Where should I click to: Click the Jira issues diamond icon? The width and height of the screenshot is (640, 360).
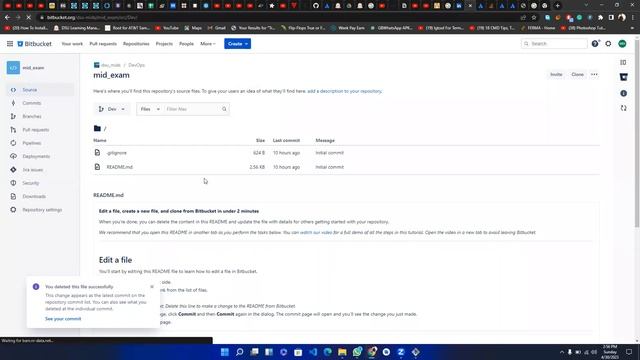pyautogui.click(x=13, y=170)
